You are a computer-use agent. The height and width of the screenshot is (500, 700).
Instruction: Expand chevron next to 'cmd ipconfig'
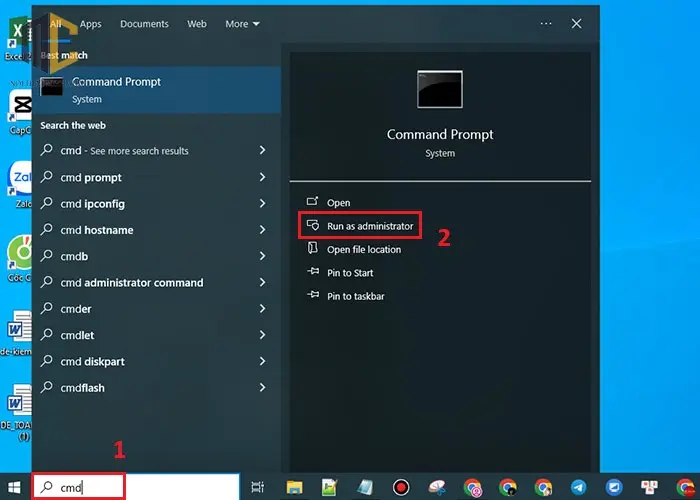coord(262,204)
